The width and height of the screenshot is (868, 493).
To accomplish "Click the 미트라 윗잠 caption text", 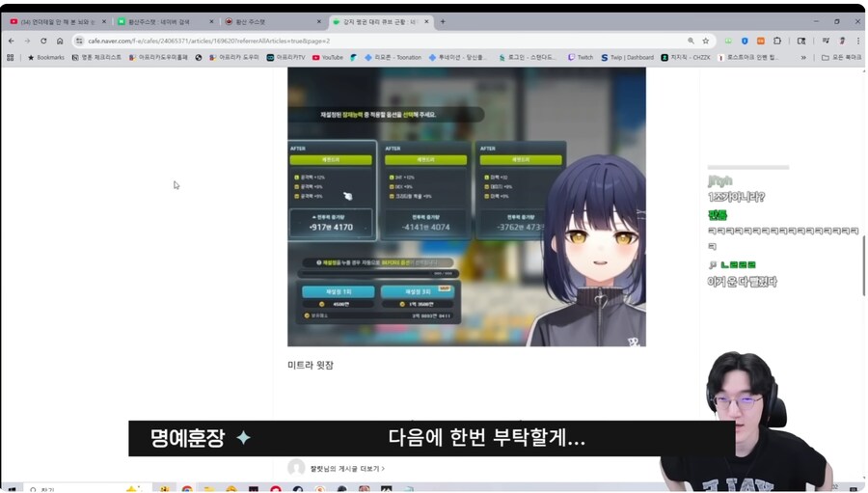I will 311,365.
